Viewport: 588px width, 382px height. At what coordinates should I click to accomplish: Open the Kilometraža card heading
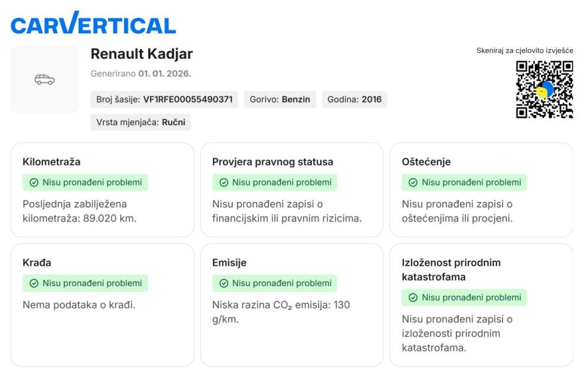[x=51, y=162]
